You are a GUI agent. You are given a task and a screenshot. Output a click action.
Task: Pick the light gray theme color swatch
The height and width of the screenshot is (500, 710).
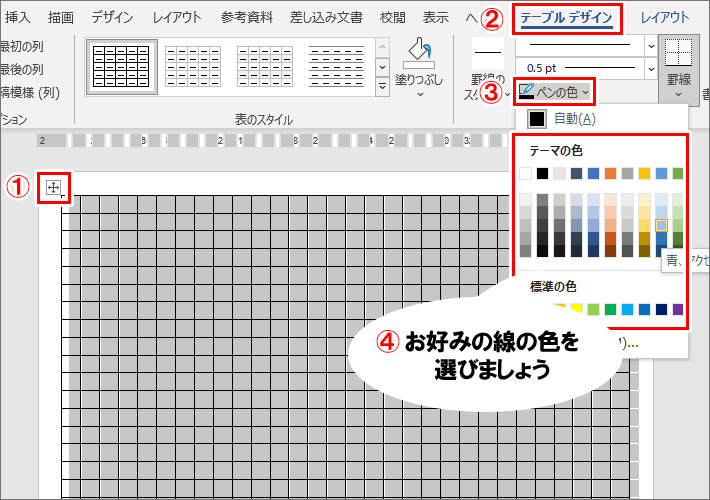tap(559, 173)
